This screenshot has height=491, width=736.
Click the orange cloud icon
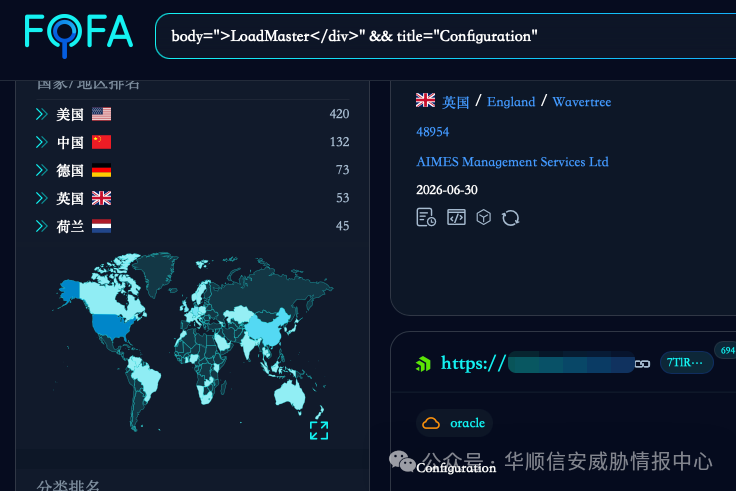click(431, 423)
